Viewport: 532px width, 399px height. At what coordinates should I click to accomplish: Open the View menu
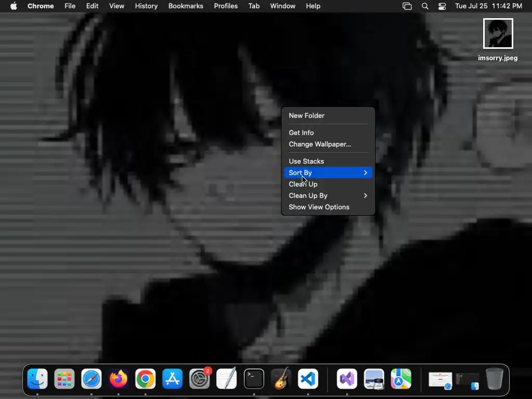pos(117,6)
